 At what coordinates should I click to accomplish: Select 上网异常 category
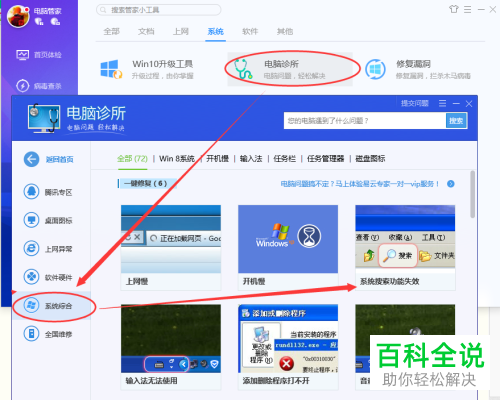point(48,249)
